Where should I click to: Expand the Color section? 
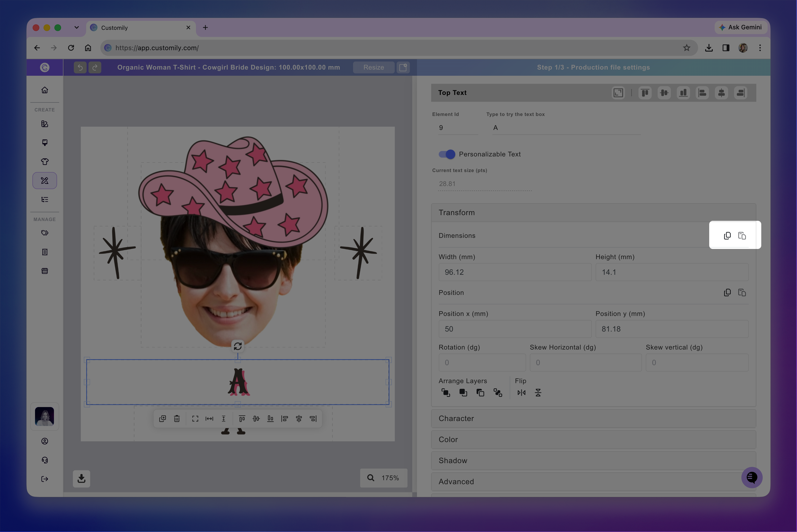[x=593, y=439]
